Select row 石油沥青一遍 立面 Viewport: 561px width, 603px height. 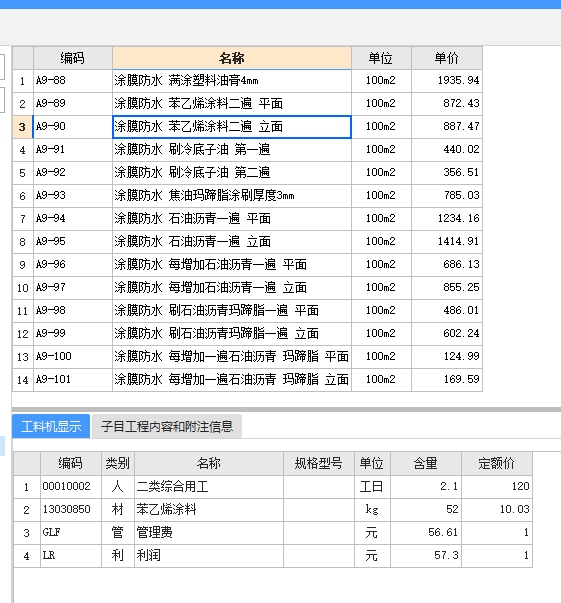[x=232, y=242]
